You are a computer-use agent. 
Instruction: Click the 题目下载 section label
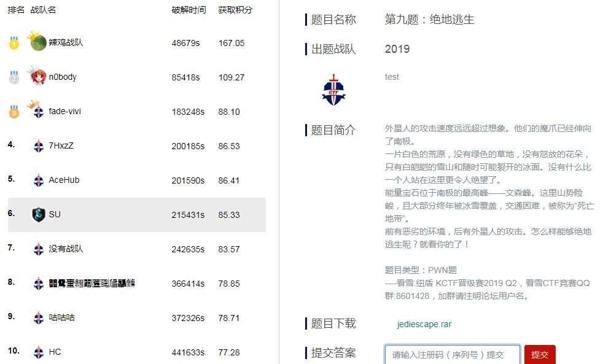(333, 323)
